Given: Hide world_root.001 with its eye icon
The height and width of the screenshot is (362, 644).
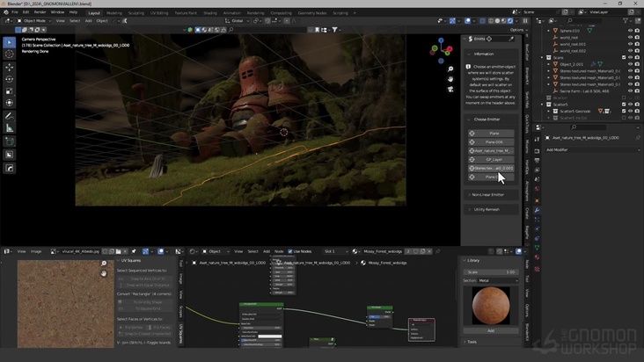Looking at the screenshot, I should tap(631, 44).
